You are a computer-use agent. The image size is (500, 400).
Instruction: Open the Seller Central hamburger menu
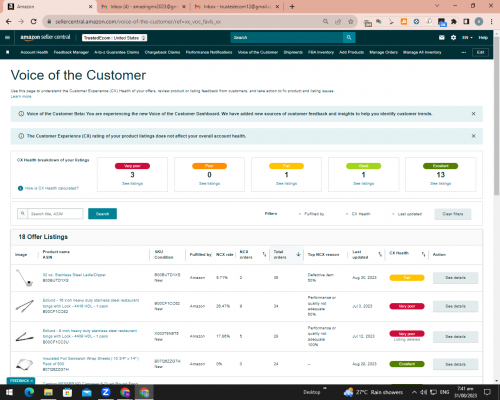[x=7, y=38]
